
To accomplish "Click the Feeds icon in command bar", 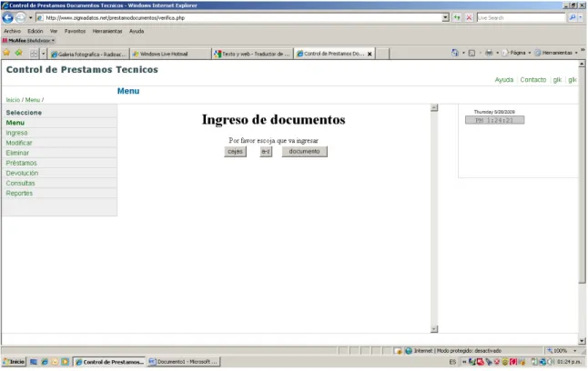I will (471, 53).
